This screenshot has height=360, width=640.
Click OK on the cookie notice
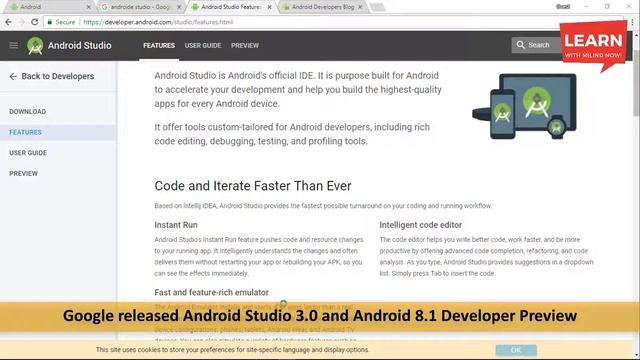tap(516, 350)
